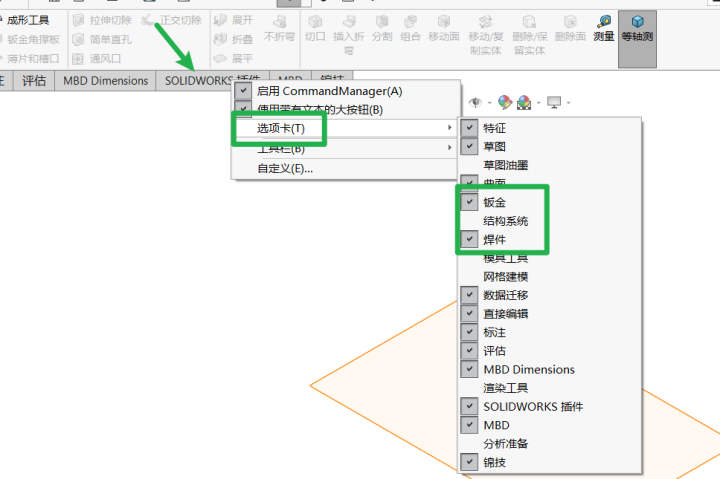Uncheck the 钣金 tab option

[x=469, y=202]
